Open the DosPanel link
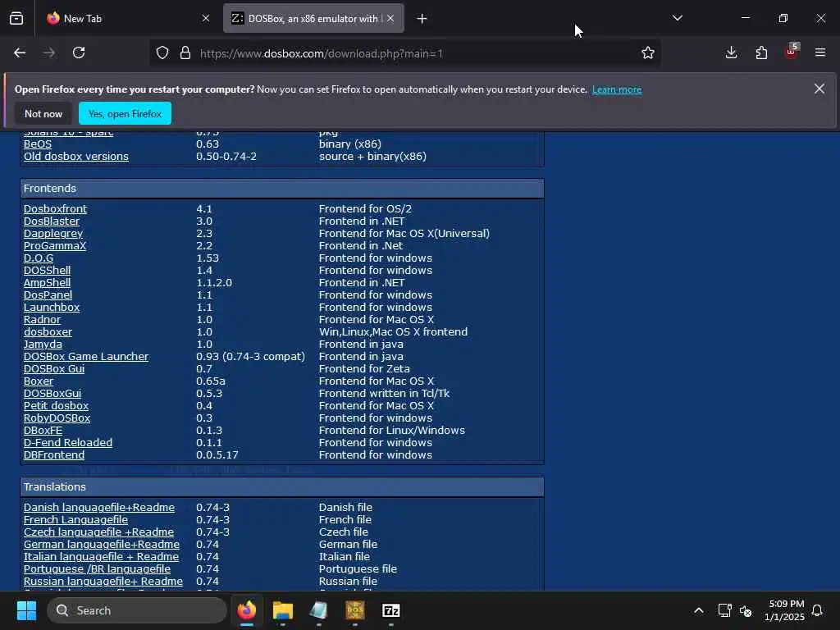The image size is (840, 630). tap(48, 295)
